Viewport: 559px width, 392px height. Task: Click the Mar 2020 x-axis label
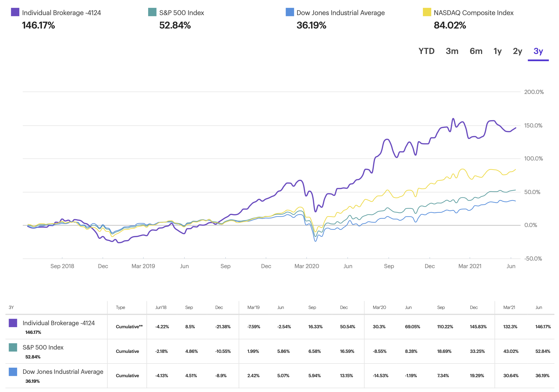pyautogui.click(x=307, y=266)
